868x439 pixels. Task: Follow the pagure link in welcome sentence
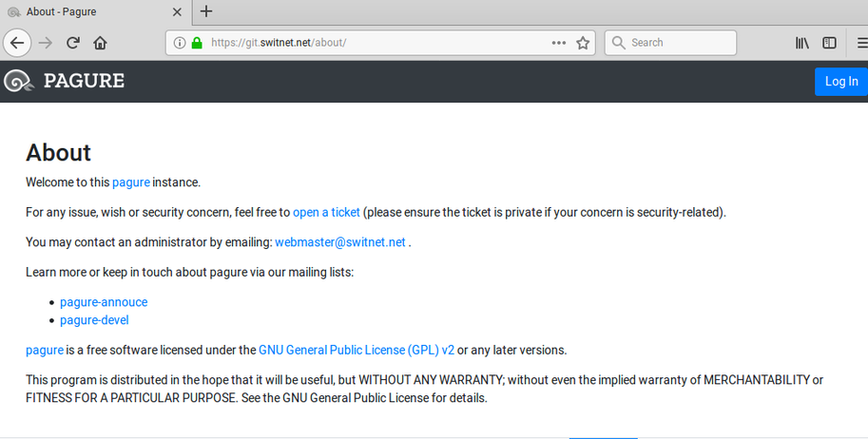click(130, 182)
